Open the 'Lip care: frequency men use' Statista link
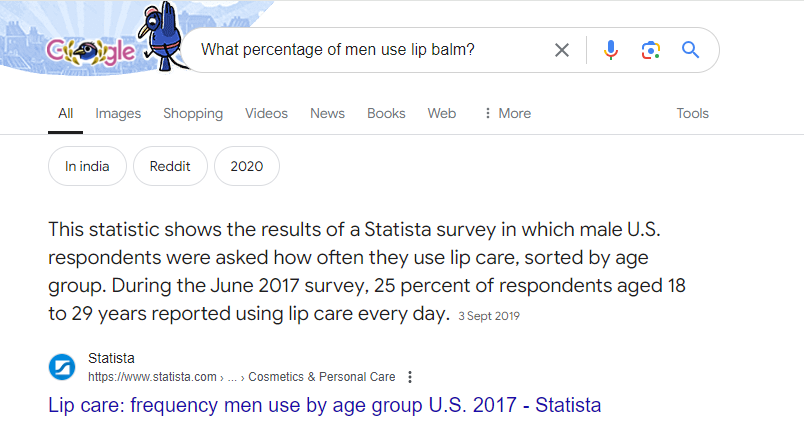The width and height of the screenshot is (804, 431). [x=325, y=405]
